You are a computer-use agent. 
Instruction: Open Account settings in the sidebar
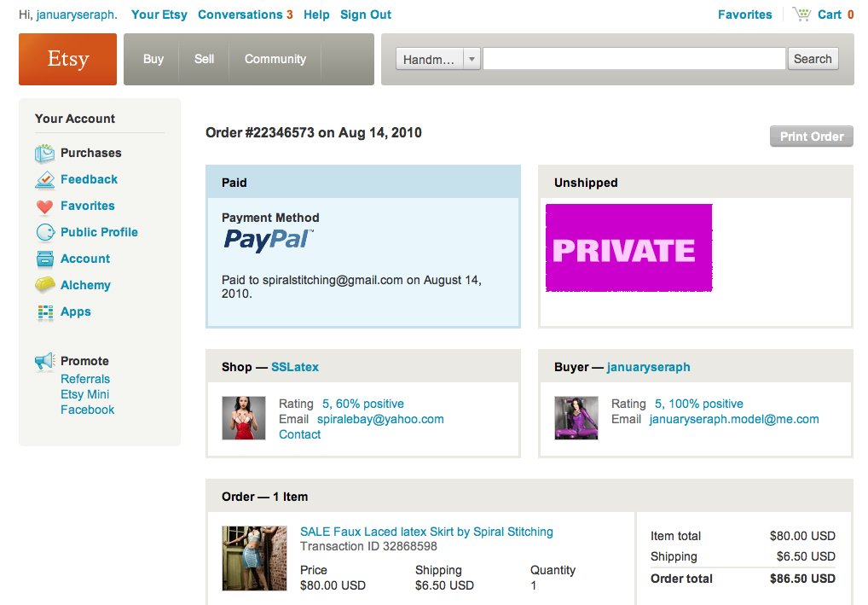(x=85, y=259)
